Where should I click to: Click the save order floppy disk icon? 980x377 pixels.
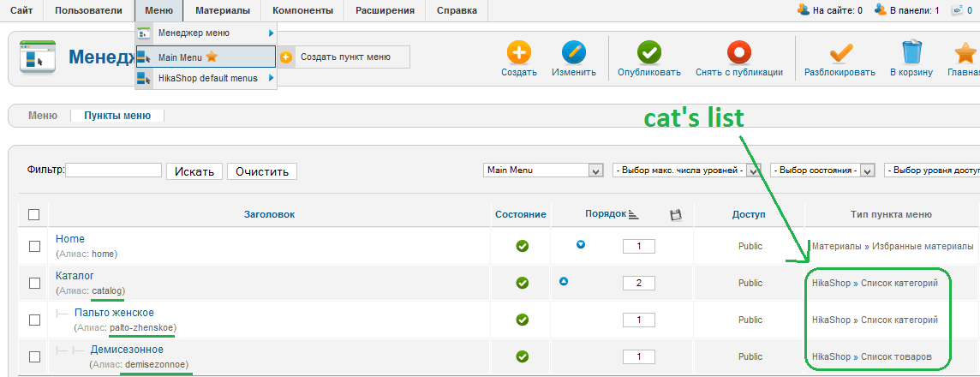pos(675,215)
